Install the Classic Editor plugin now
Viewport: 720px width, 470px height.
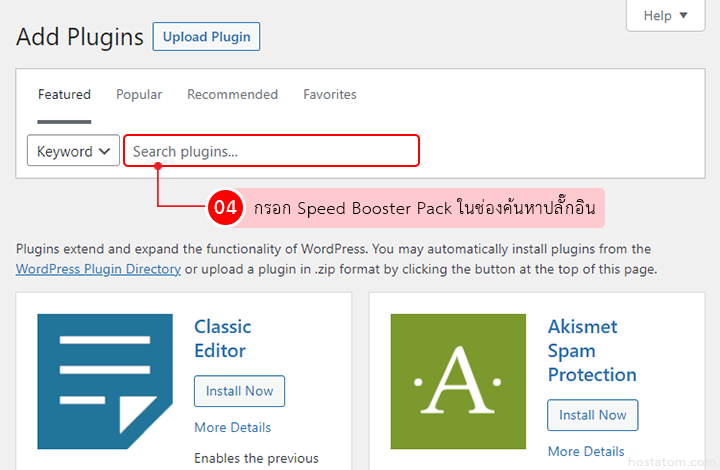pyautogui.click(x=239, y=391)
